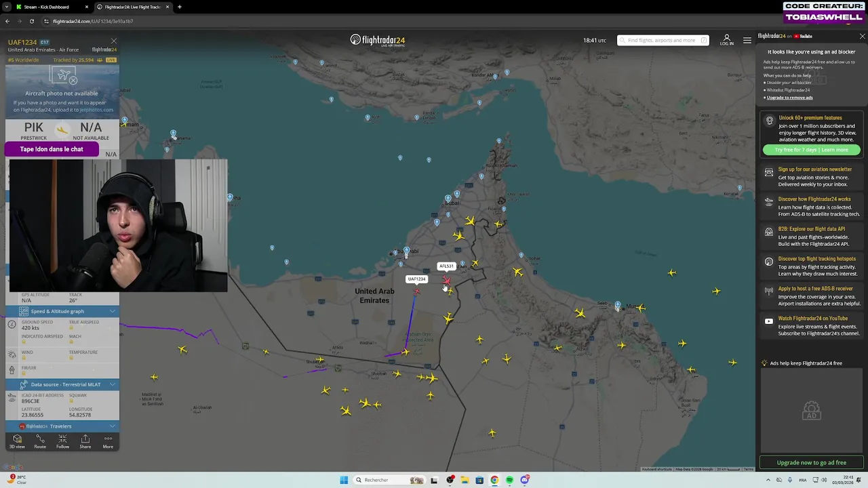The image size is (868, 488).
Task: Click the ground speed clock icon
Action: coord(12,325)
